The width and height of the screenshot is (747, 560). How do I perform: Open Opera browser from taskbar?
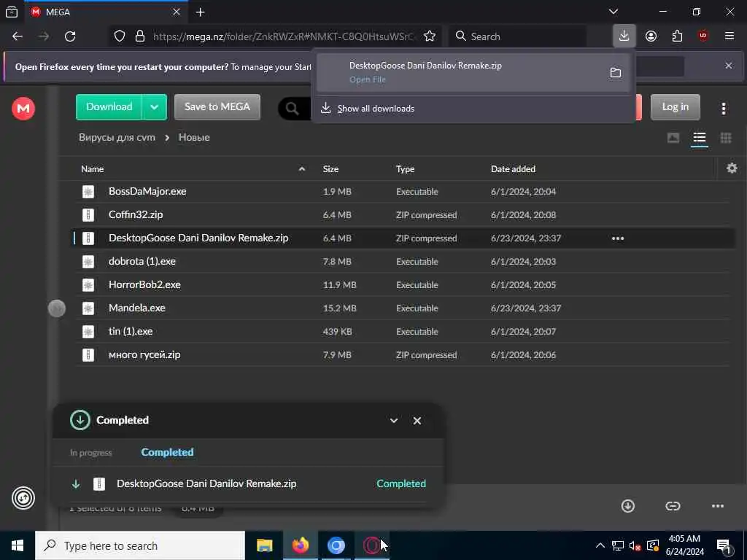pyautogui.click(x=371, y=545)
